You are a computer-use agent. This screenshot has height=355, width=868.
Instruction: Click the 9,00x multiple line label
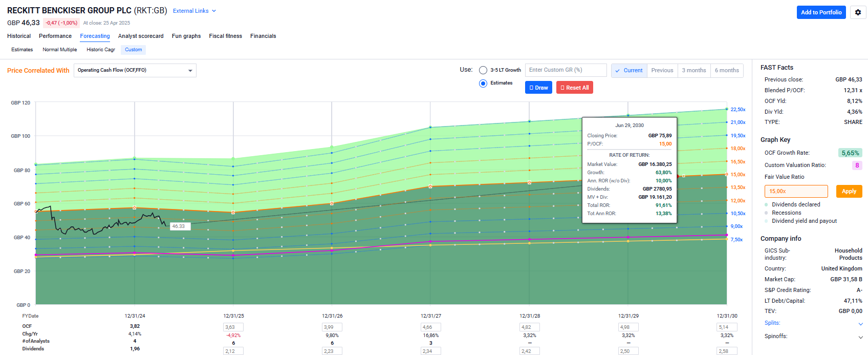point(737,226)
